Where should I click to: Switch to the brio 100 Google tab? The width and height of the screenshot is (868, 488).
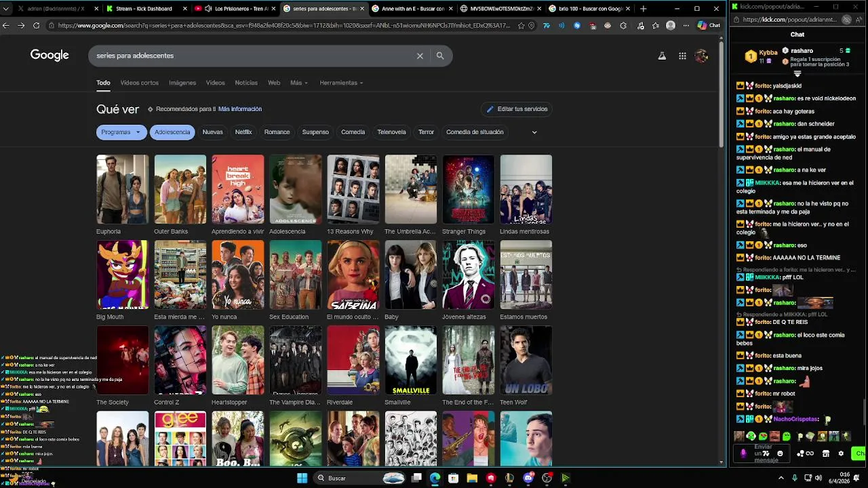pos(589,9)
